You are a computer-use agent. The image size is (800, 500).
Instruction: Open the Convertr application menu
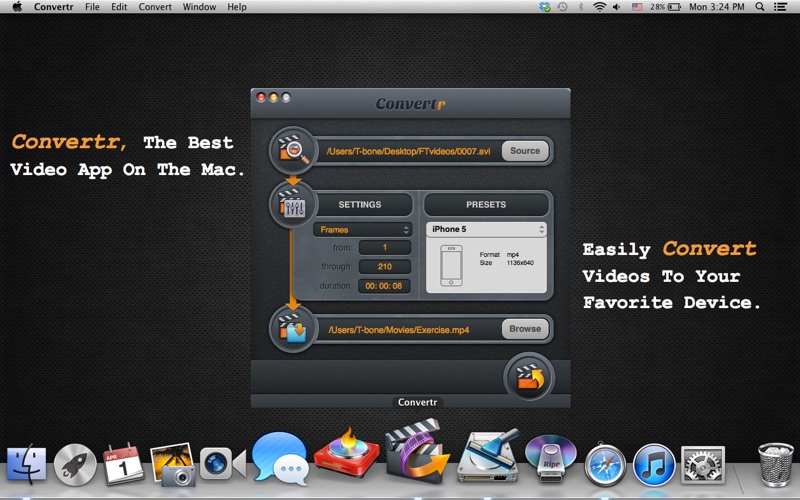[54, 7]
